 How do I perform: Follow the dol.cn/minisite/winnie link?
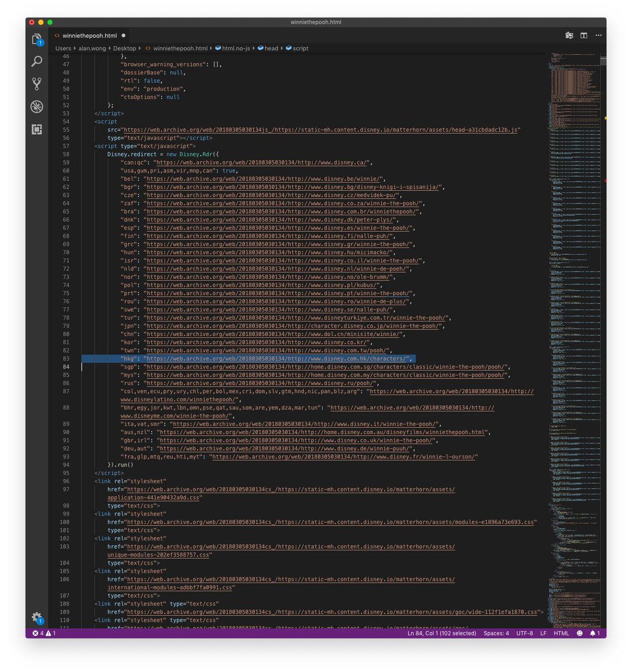[x=274, y=334]
